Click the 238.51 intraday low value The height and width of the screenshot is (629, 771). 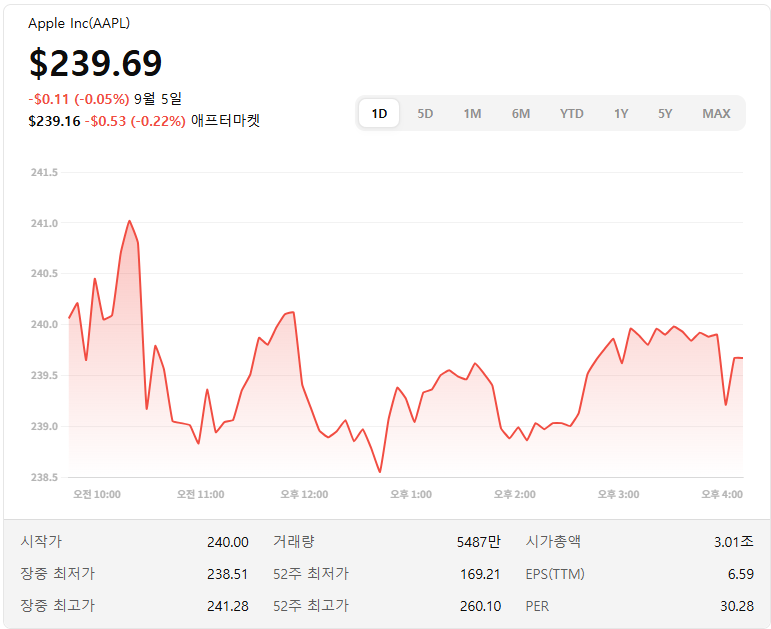point(227,574)
